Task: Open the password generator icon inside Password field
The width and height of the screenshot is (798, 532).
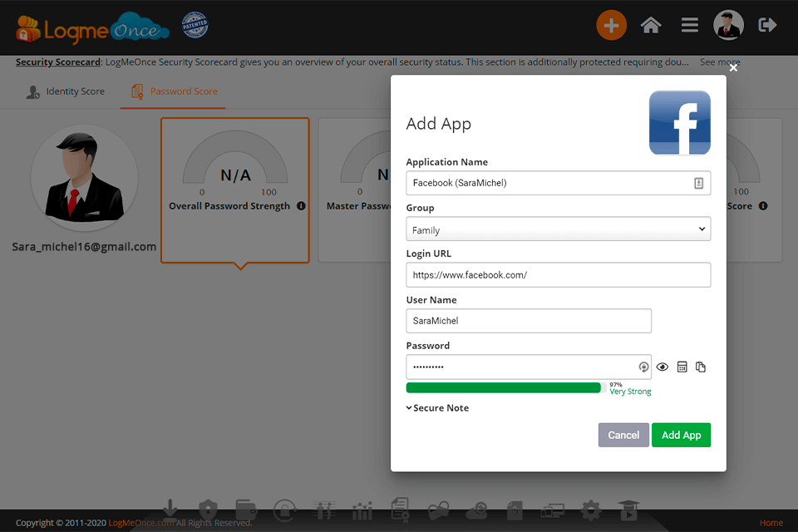Action: (x=643, y=367)
